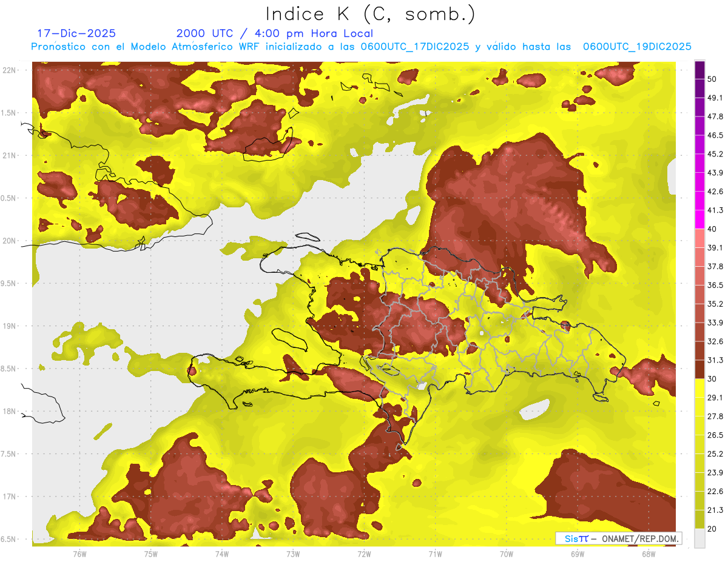Click the bright yellow colorbar segment between 29.1 and 30

click(699, 388)
